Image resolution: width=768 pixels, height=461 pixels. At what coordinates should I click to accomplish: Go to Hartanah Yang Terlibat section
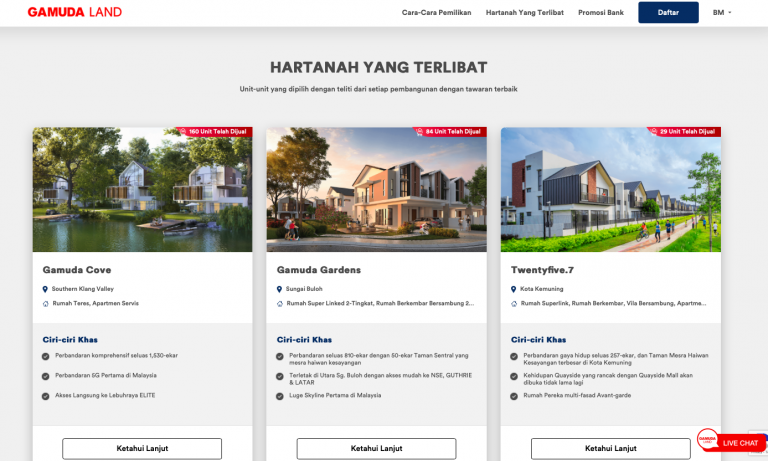524,13
